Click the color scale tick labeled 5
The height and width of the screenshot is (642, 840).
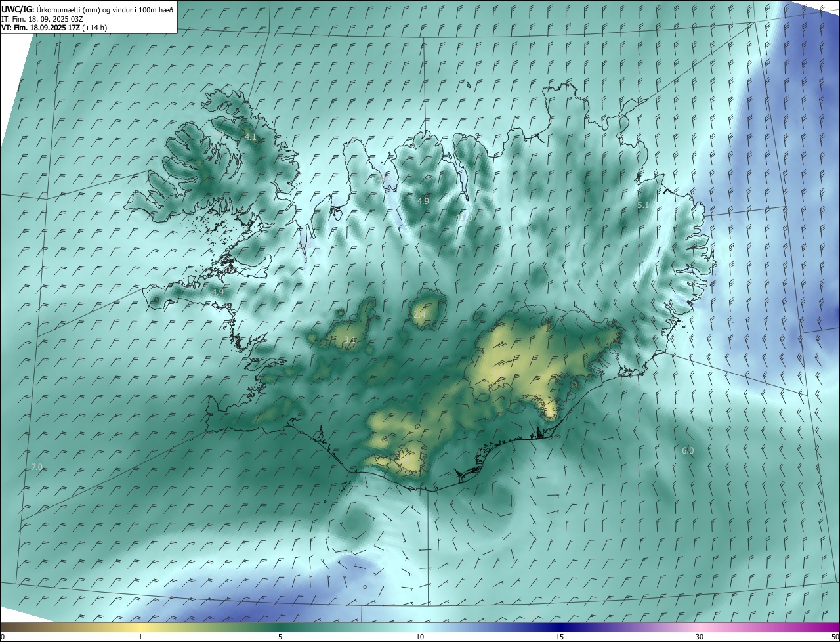(280, 637)
